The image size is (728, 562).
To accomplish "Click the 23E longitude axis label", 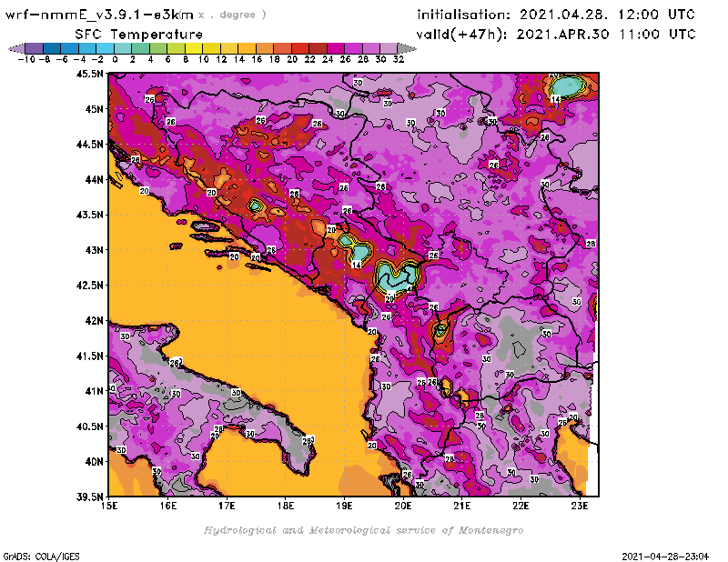I will [580, 506].
